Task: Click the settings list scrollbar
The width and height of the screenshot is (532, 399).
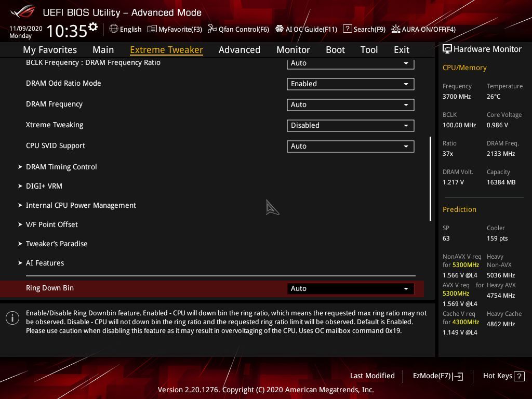Action: [x=431, y=179]
